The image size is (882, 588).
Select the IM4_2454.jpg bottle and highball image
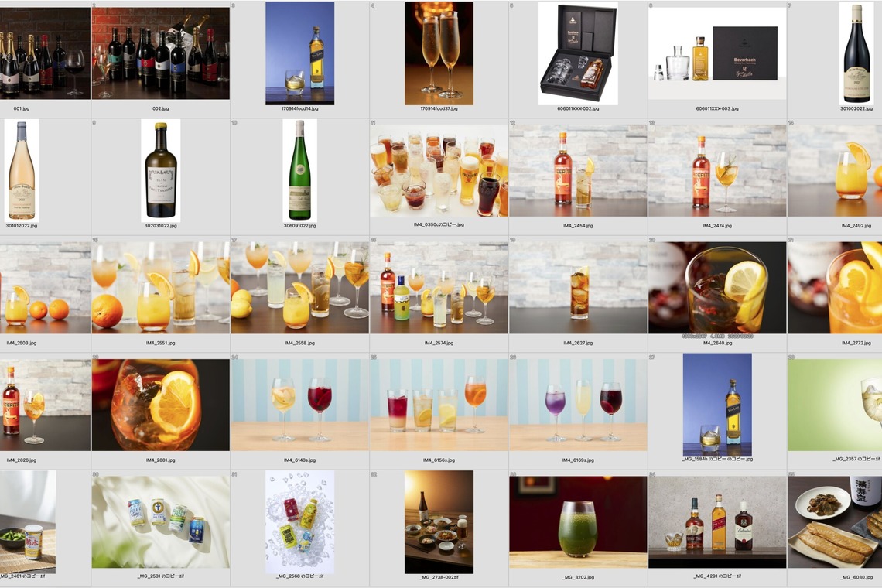pyautogui.click(x=578, y=170)
